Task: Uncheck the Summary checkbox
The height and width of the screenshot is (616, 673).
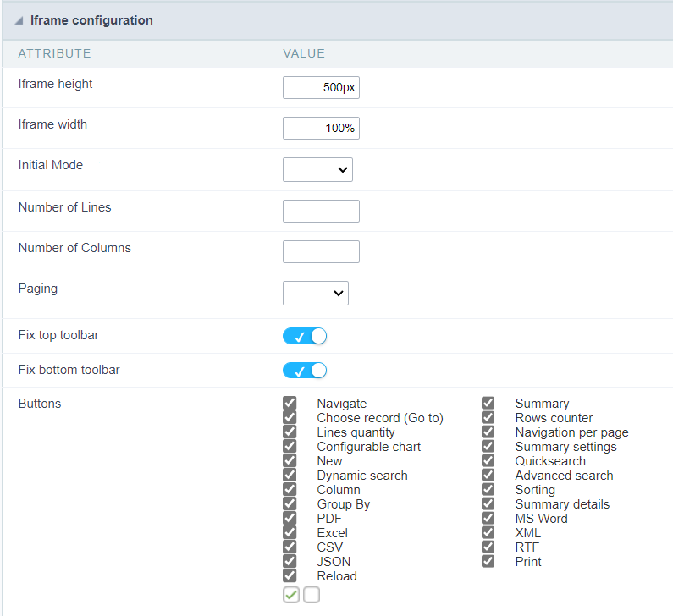Action: point(488,403)
